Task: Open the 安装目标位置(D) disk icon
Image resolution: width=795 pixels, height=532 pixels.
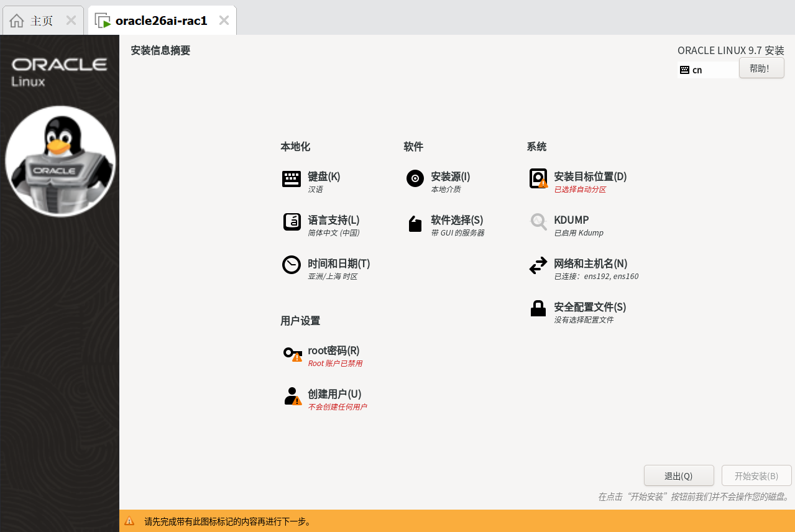Action: [x=538, y=178]
